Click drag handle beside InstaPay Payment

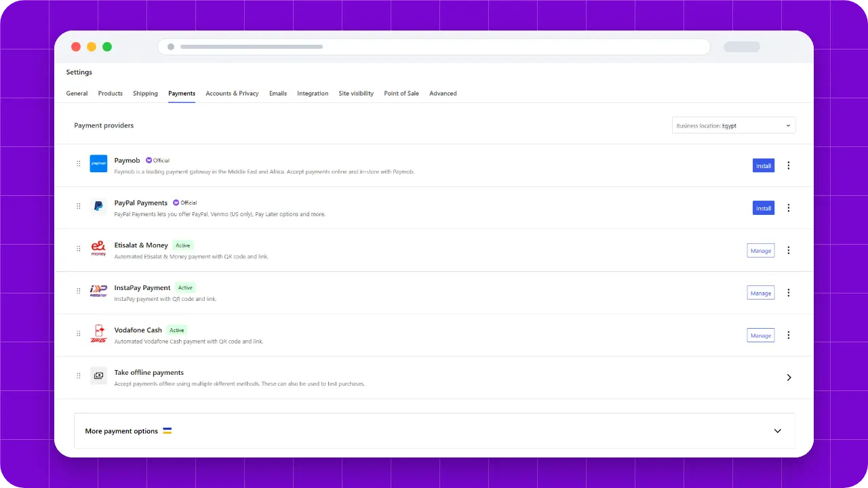coord(79,291)
